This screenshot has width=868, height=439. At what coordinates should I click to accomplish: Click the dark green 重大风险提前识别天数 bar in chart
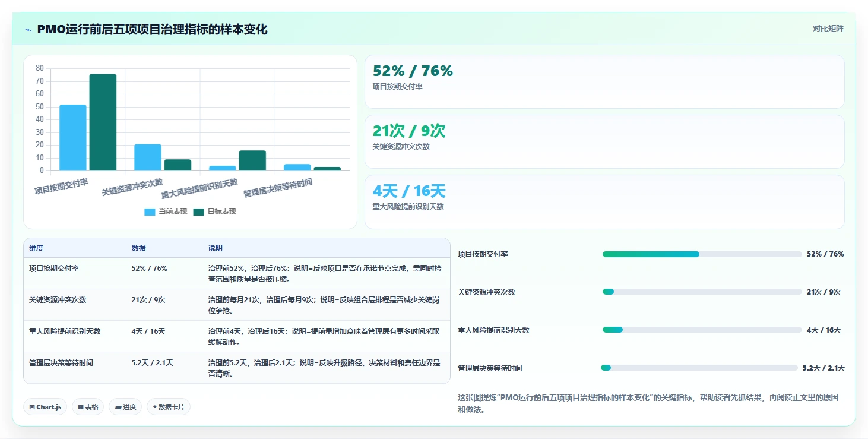click(x=252, y=160)
